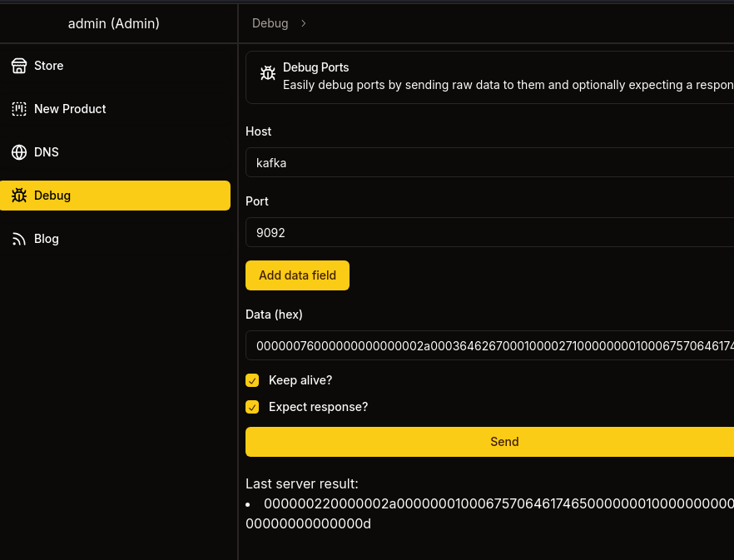
Task: Click the bug icon beside Debug Ports heading
Action: pos(268,73)
